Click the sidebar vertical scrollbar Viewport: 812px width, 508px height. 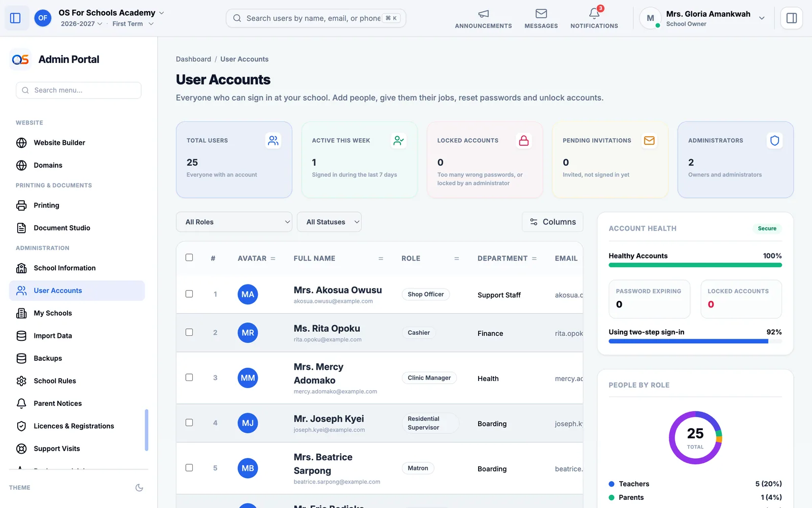tap(147, 430)
